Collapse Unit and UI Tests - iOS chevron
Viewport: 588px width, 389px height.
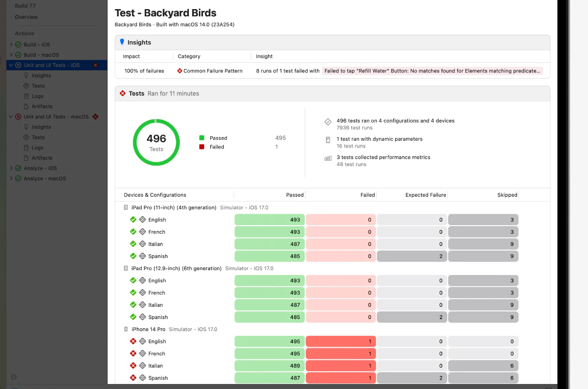pos(11,65)
